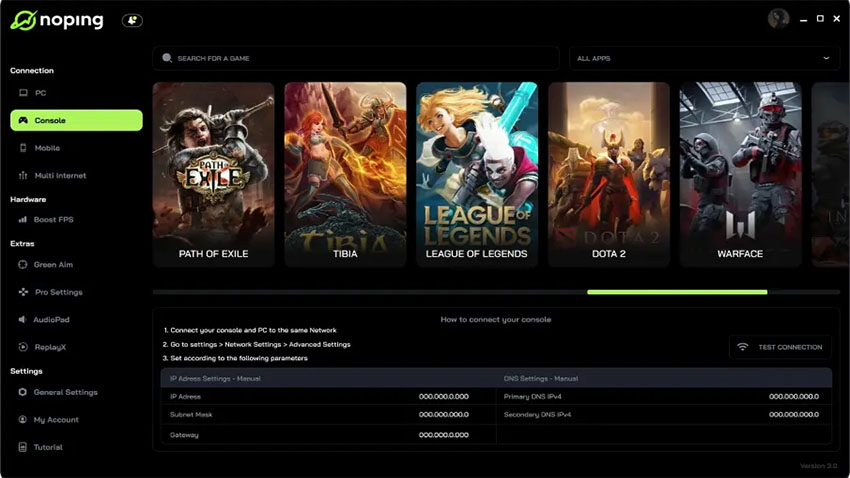Click the ReplayX play icon

(23, 347)
